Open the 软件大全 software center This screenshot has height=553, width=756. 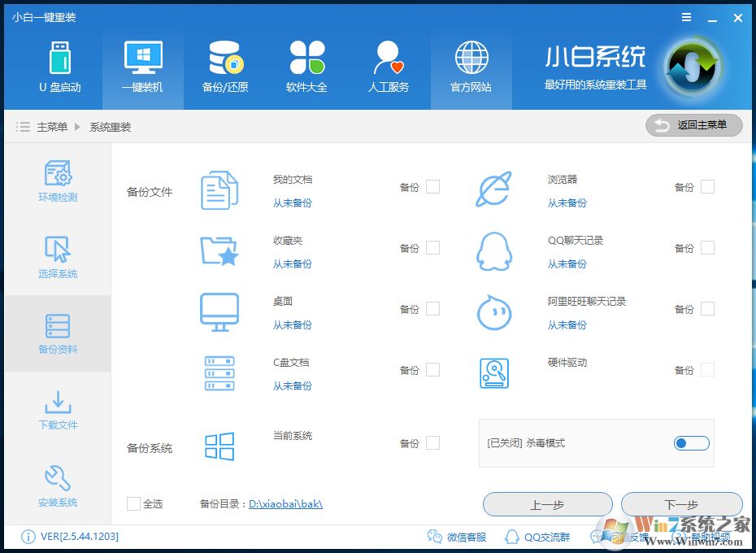[307, 67]
